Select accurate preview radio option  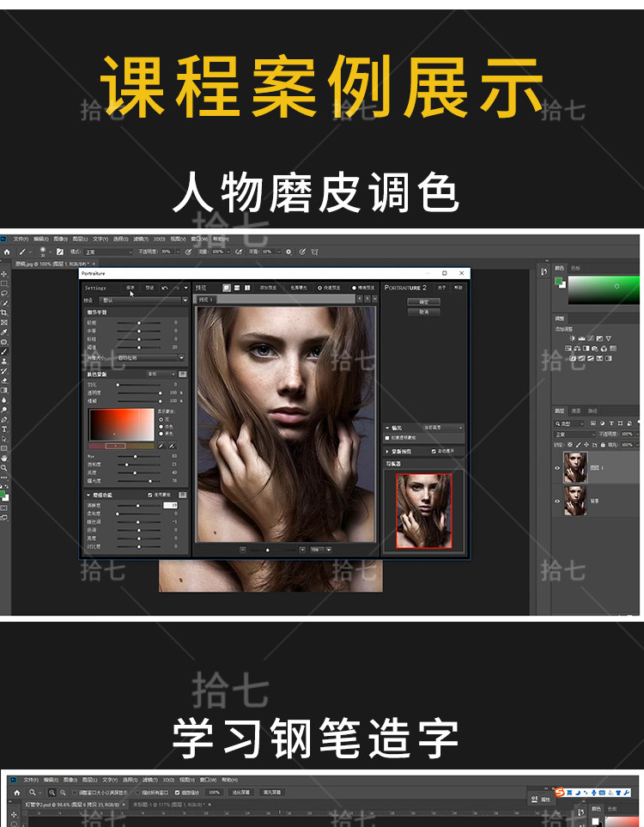pos(354,288)
